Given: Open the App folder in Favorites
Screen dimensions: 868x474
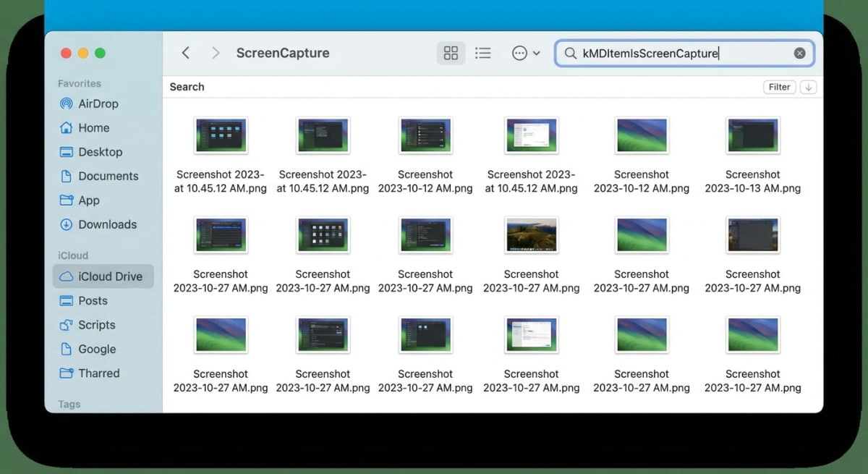Looking at the screenshot, I should (89, 200).
